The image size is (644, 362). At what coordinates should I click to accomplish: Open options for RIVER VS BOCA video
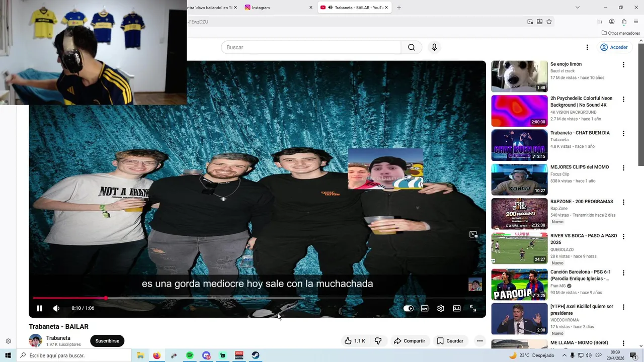point(623,237)
